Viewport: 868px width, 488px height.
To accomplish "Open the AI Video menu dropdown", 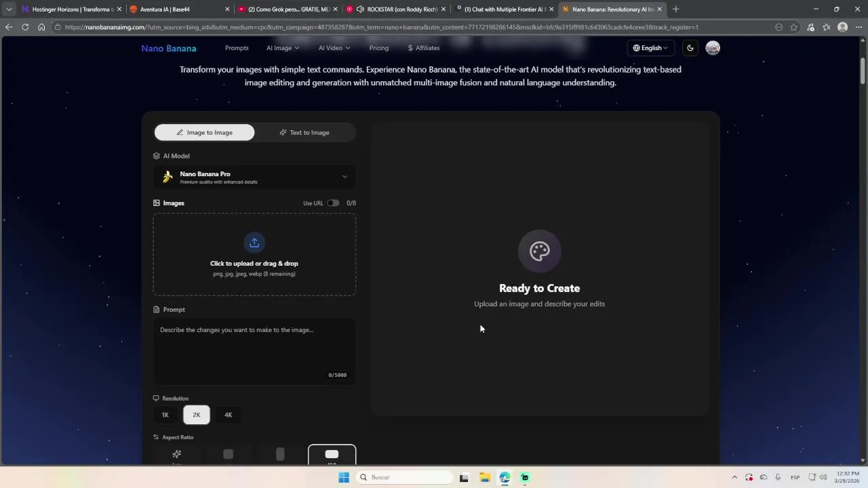I will pos(334,48).
